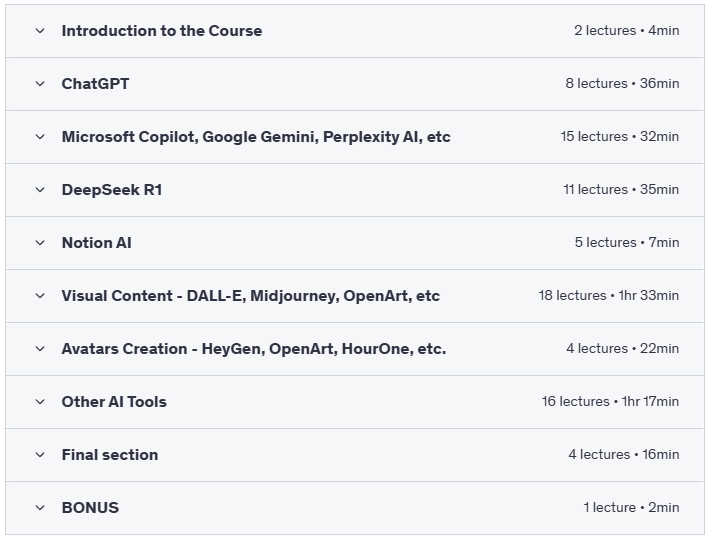Select the Introduction to the Course title
This screenshot has width=712, height=543.
click(x=161, y=31)
